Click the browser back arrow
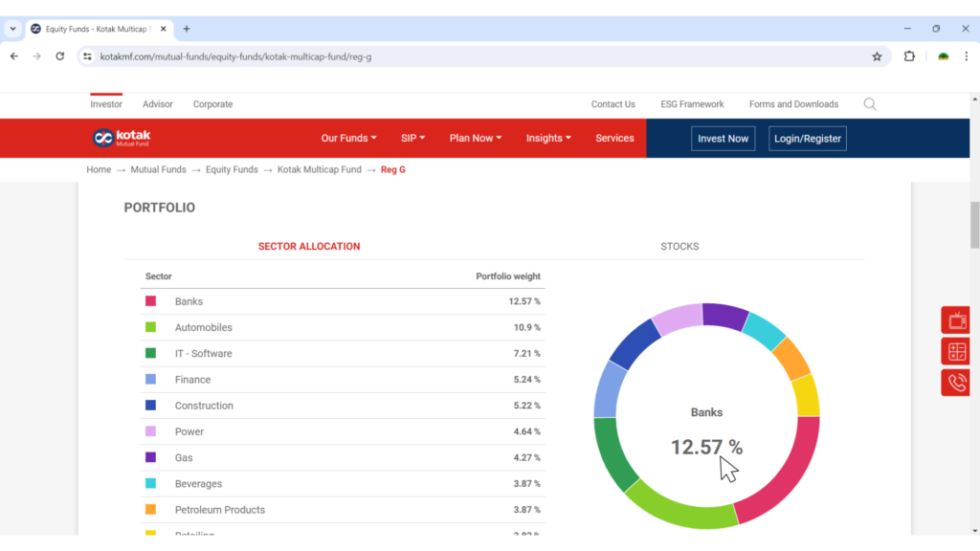The height and width of the screenshot is (551, 980). pyautogui.click(x=13, y=56)
